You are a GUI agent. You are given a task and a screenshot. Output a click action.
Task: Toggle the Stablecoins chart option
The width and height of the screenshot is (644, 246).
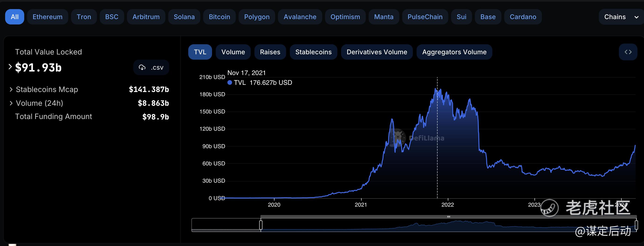click(314, 52)
